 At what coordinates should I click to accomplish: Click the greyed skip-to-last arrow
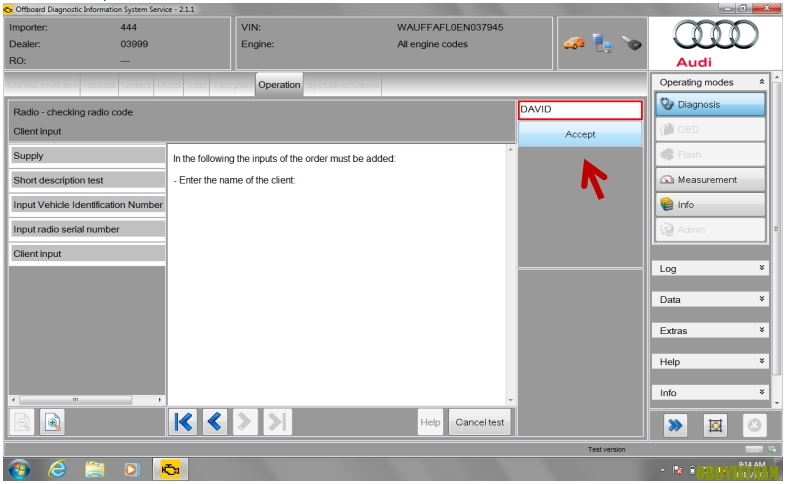tap(277, 422)
